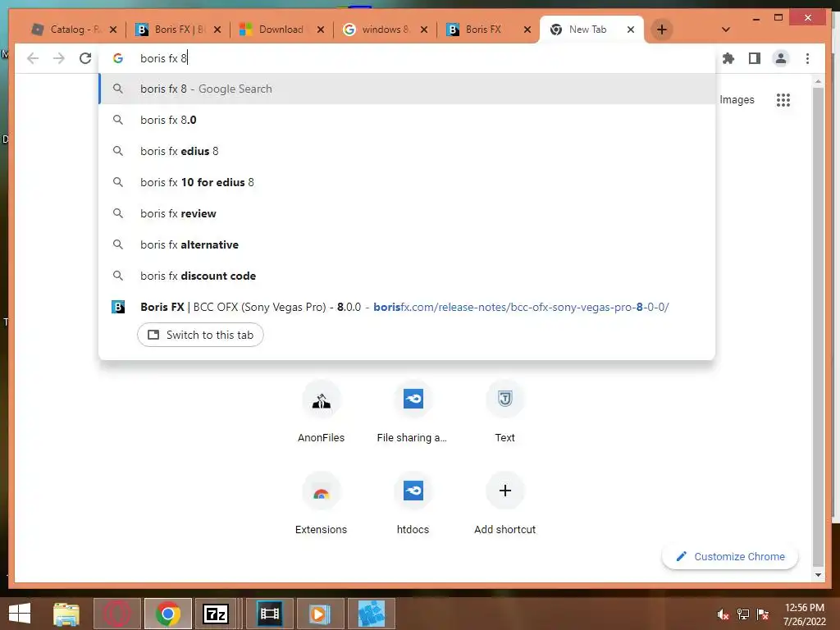Click in the address bar text field
This screenshot has height=630, width=840.
point(407,58)
